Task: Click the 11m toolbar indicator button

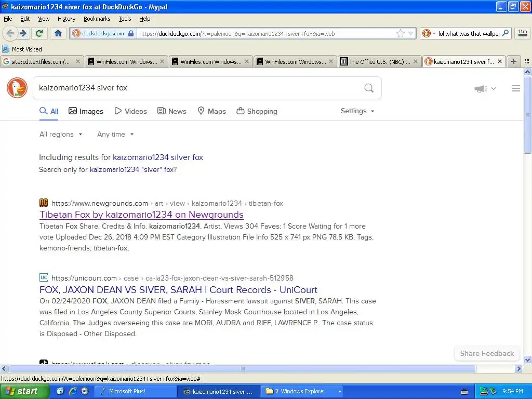Action: pyautogui.click(x=523, y=33)
